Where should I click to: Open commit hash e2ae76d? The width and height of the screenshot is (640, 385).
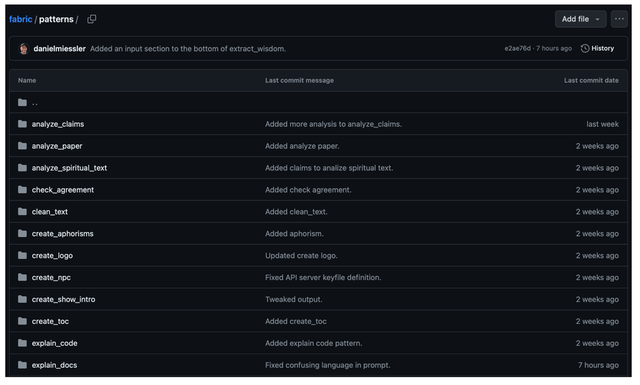click(517, 49)
